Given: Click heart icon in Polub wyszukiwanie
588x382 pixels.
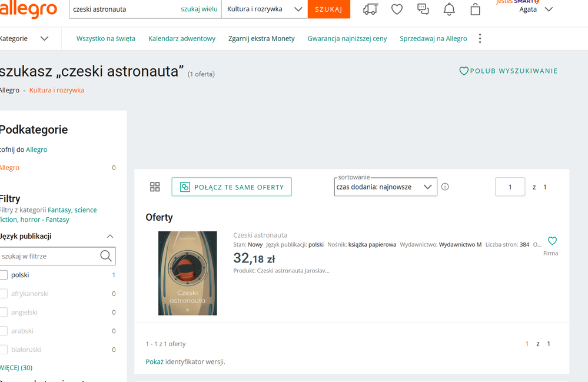Looking at the screenshot, I should pos(464,71).
